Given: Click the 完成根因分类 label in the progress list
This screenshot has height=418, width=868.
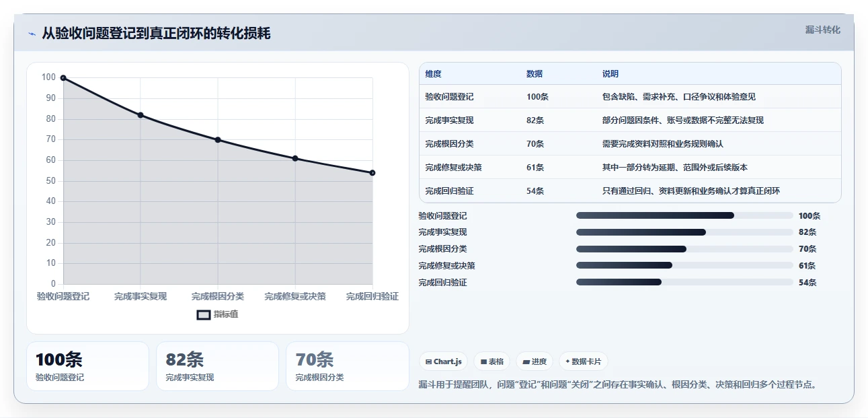Looking at the screenshot, I should 442,249.
